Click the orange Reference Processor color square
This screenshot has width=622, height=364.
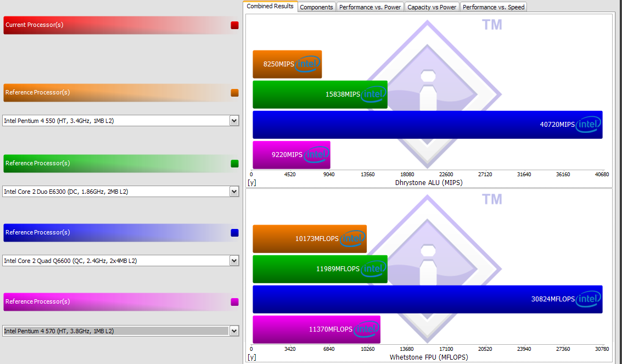[x=234, y=93]
